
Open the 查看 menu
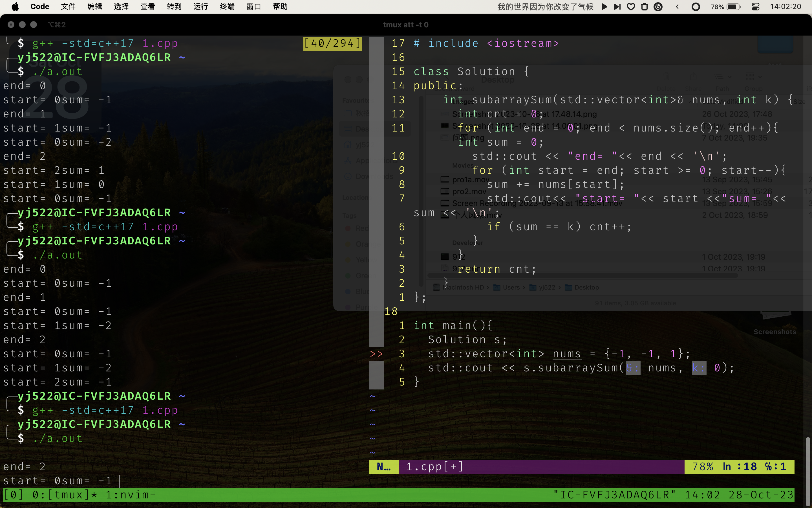coord(148,7)
